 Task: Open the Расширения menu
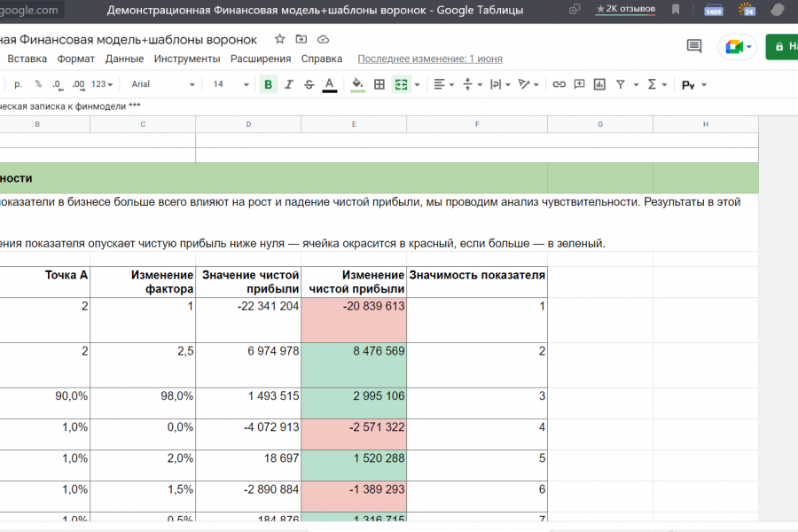point(261,59)
